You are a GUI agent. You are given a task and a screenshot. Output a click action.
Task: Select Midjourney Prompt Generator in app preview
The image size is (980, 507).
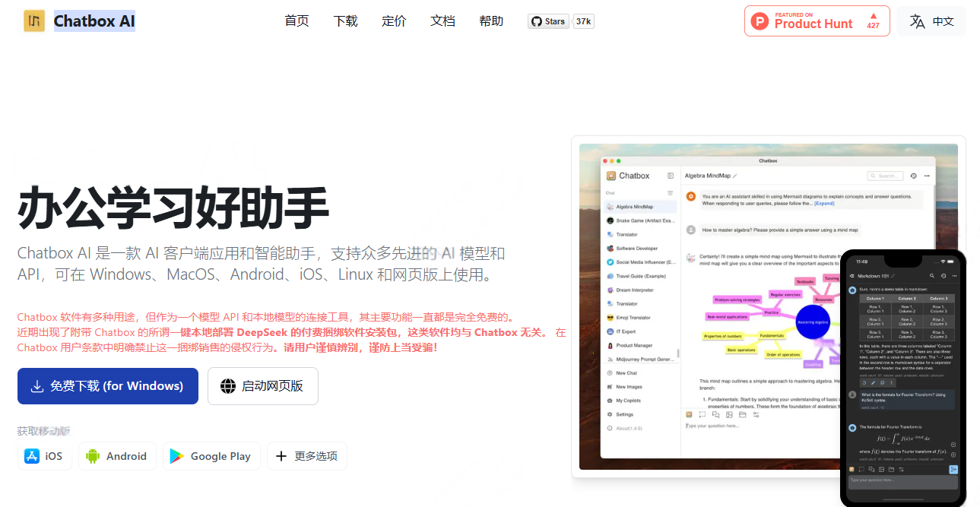[639, 360]
